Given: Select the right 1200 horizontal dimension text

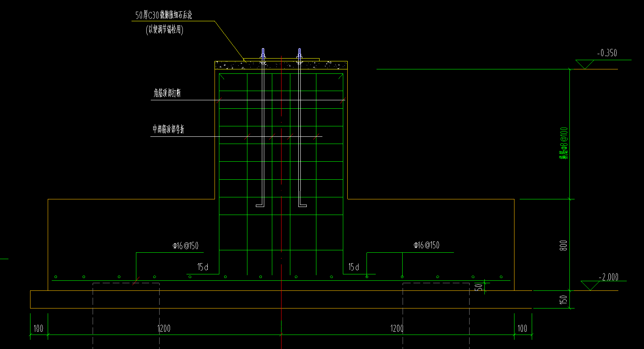Looking at the screenshot, I should [x=397, y=329].
